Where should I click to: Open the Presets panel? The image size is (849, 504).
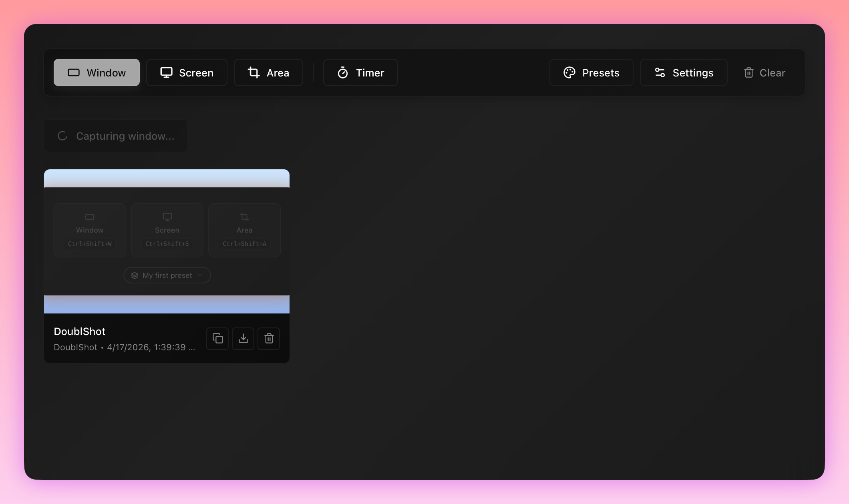coord(591,72)
